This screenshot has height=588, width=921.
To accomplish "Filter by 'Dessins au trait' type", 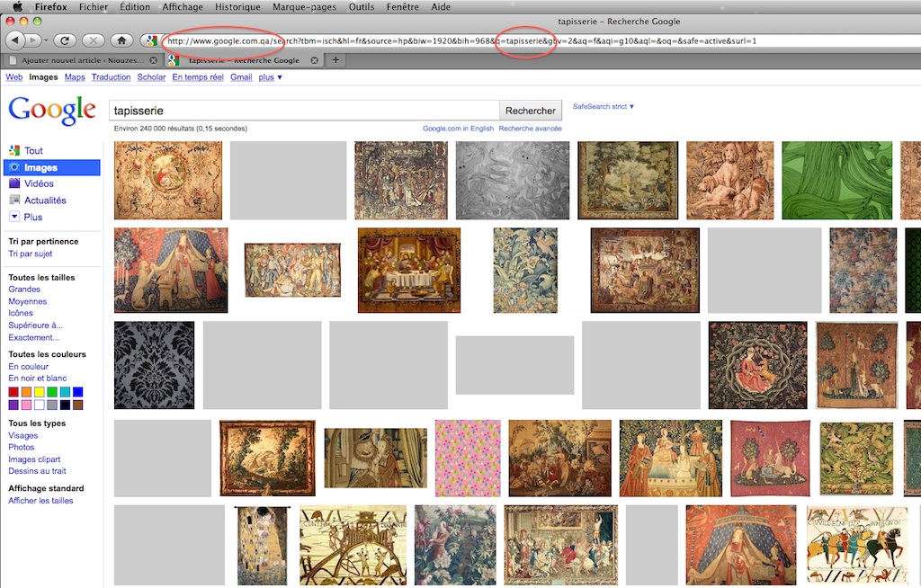I will [x=37, y=471].
